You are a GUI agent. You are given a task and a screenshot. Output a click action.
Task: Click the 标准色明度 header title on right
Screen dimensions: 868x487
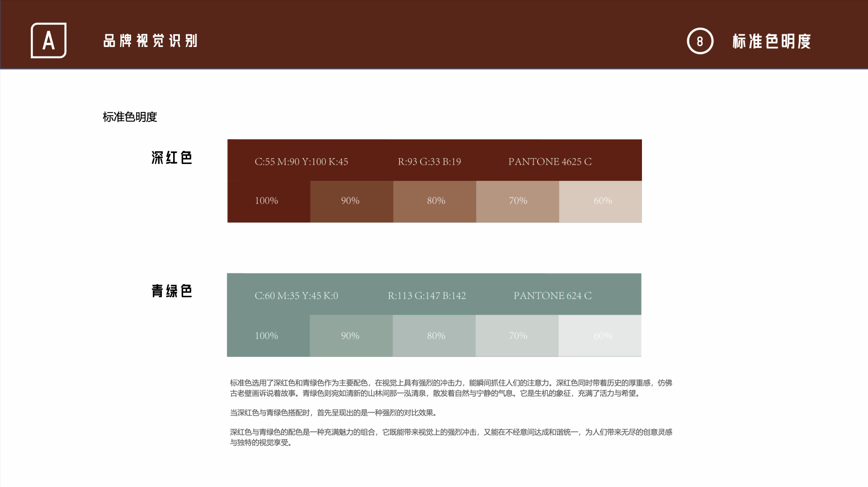point(771,41)
